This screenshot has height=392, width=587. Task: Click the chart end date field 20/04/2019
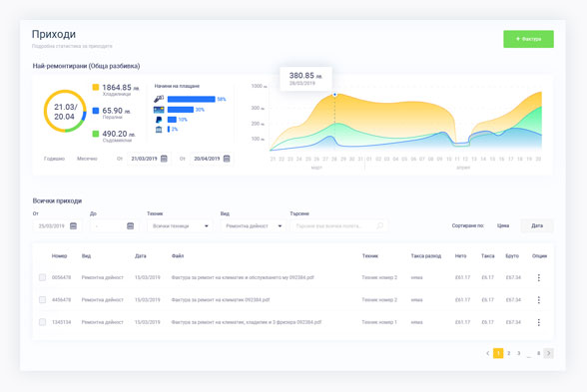pyautogui.click(x=212, y=159)
